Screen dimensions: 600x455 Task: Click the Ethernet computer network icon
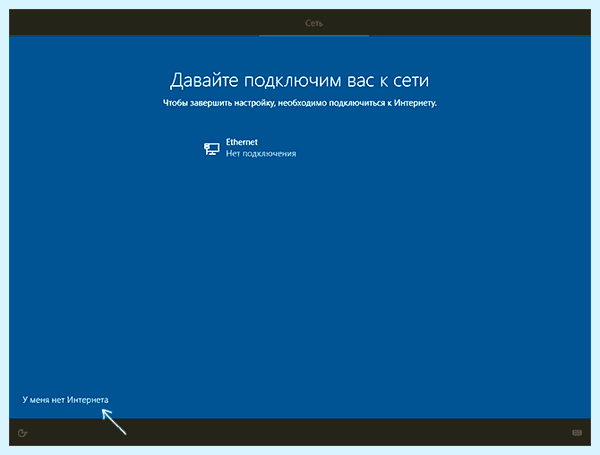212,149
